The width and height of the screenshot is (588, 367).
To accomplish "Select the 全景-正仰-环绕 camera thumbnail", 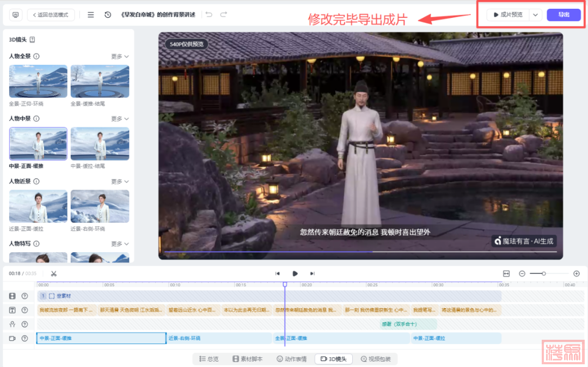I will 38,81.
